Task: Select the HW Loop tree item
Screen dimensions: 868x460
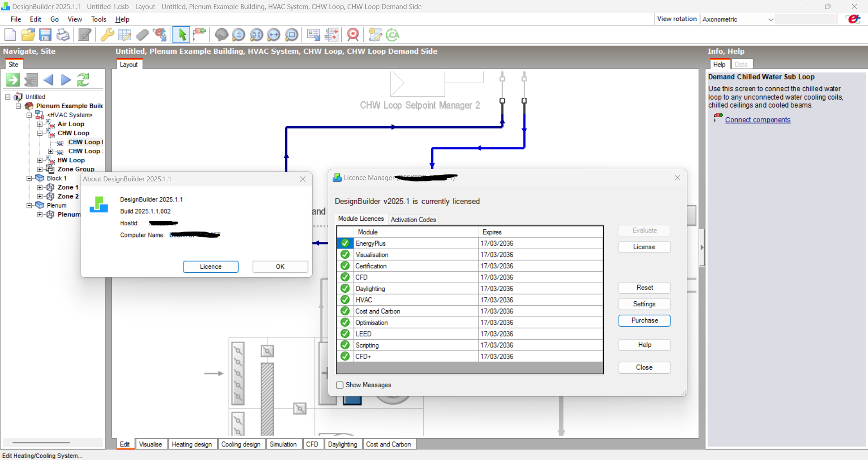Action: click(x=71, y=160)
